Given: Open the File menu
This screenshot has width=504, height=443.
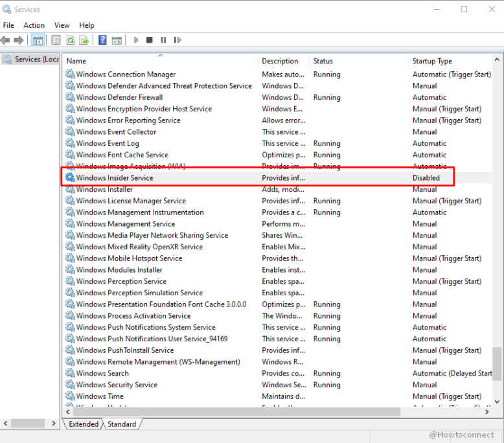Looking at the screenshot, I should 8,25.
